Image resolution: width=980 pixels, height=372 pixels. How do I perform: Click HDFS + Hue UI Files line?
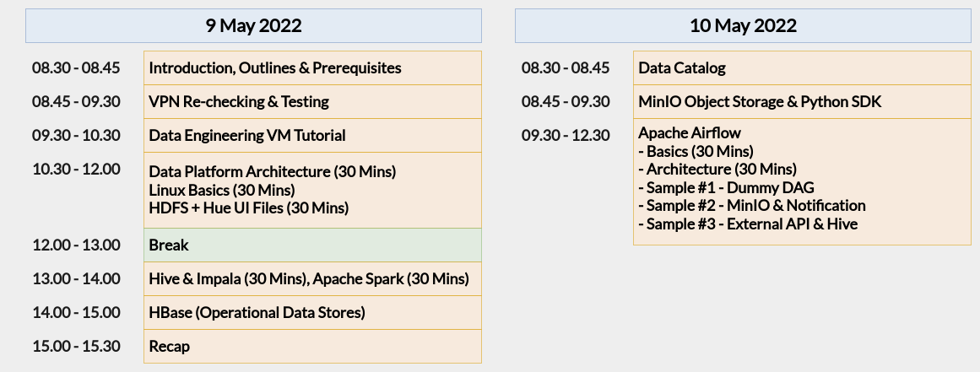click(x=249, y=208)
